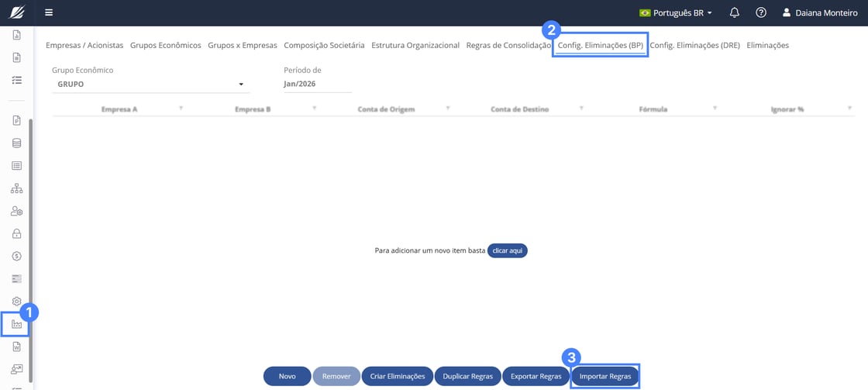Click the checklist icon in the sidebar

[16, 81]
